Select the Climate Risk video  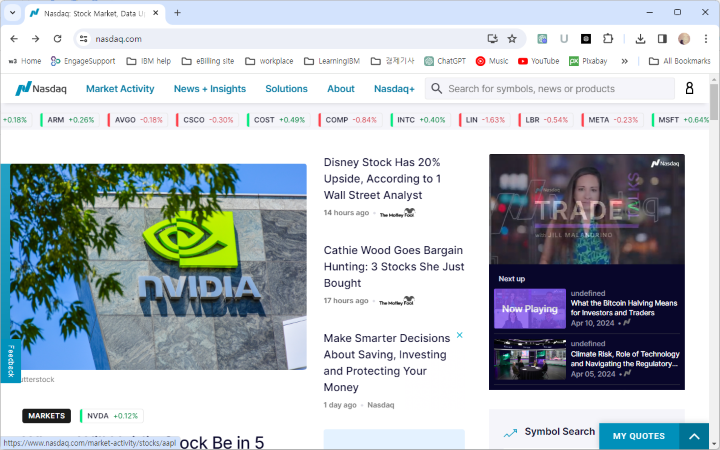point(587,359)
